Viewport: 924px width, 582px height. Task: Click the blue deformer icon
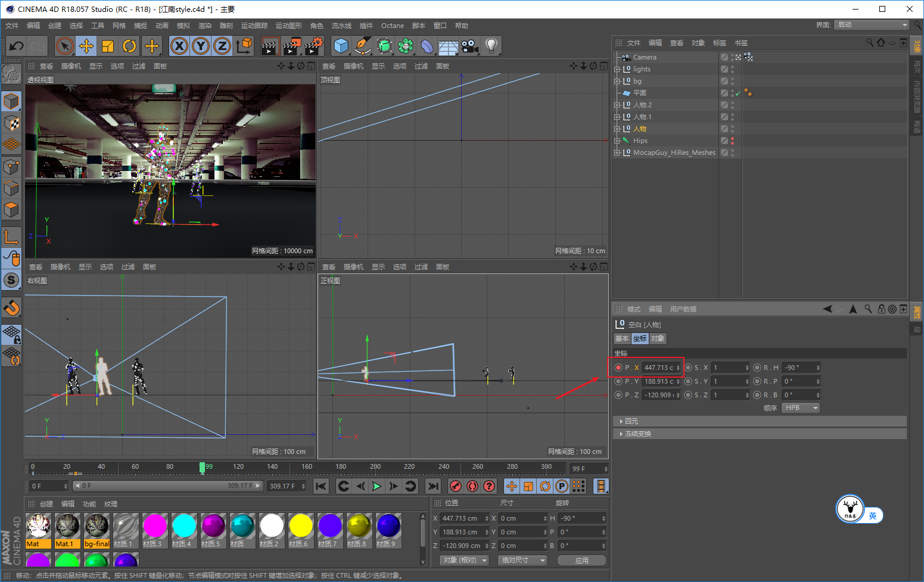pyautogui.click(x=427, y=46)
